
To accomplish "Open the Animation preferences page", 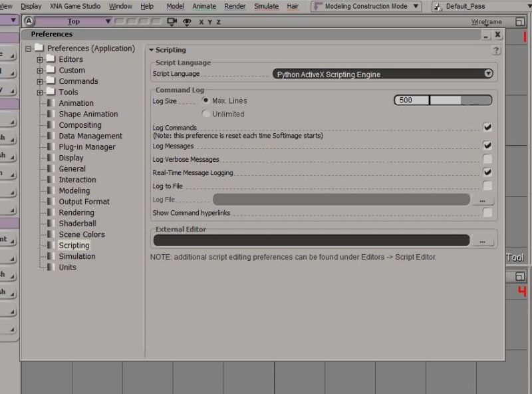I will tap(76, 103).
